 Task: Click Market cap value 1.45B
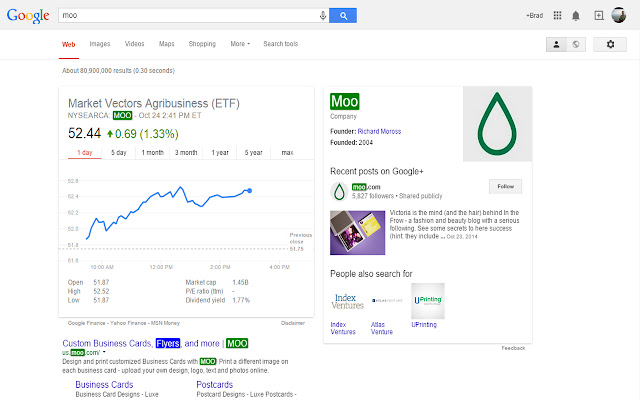240,282
